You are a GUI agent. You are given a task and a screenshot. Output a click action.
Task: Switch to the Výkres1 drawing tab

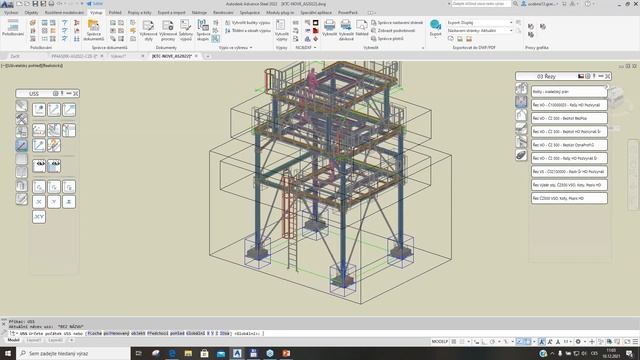[118, 56]
